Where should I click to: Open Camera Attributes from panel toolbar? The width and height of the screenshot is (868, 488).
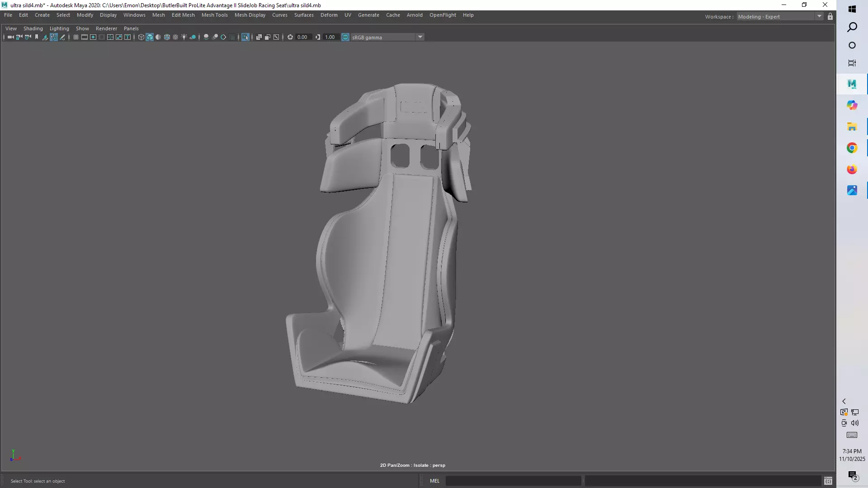[x=28, y=37]
